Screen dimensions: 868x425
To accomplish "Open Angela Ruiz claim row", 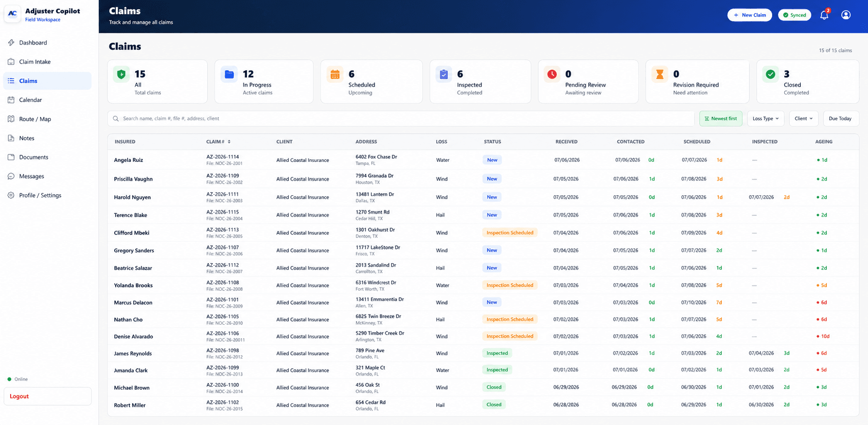I will (483, 160).
